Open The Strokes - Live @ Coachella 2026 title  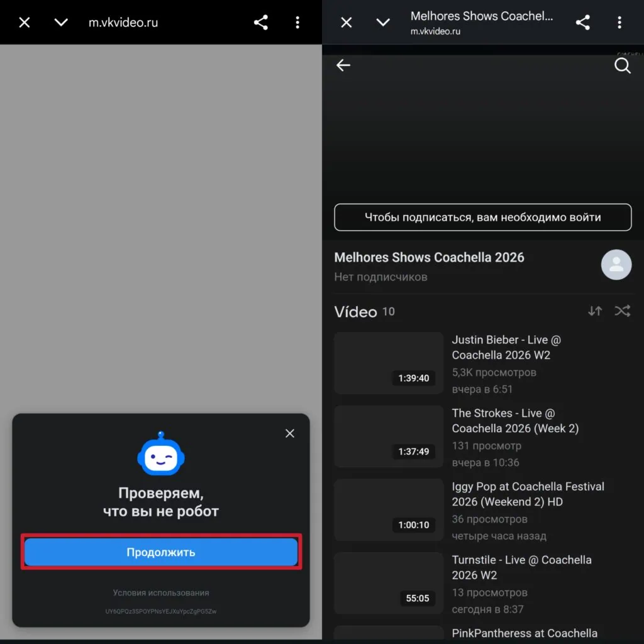click(516, 421)
